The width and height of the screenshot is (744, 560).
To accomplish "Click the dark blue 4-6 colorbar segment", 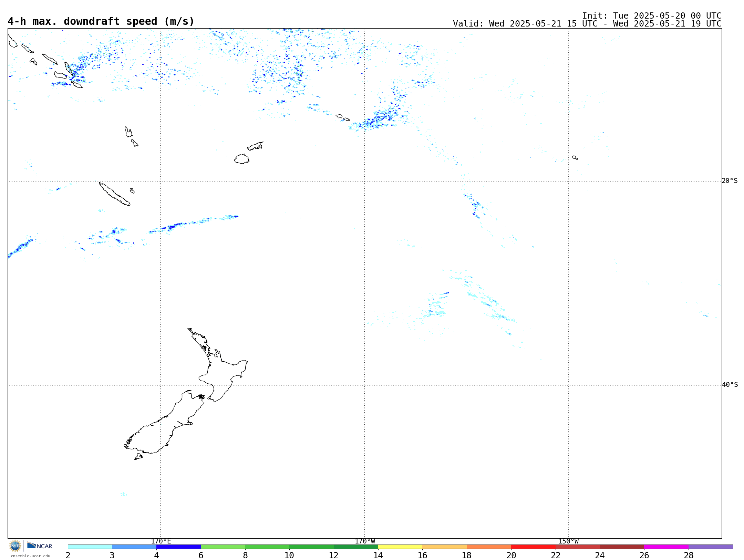I will [x=178, y=547].
